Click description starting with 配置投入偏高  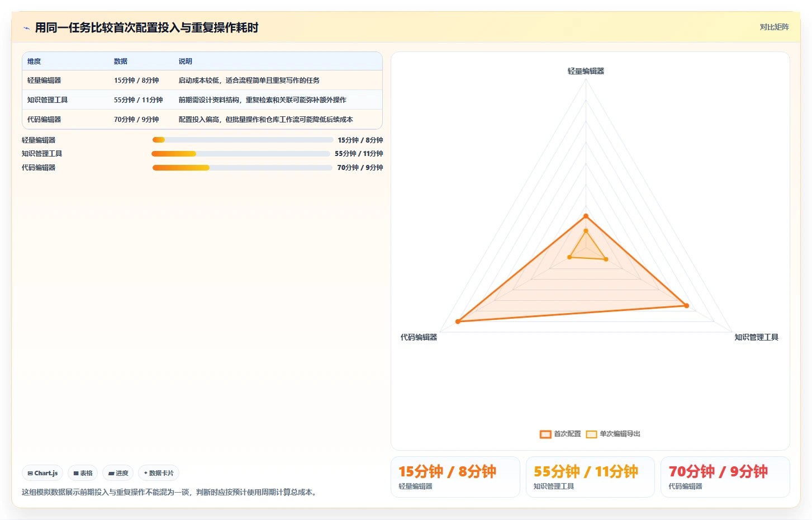pyautogui.click(x=266, y=120)
